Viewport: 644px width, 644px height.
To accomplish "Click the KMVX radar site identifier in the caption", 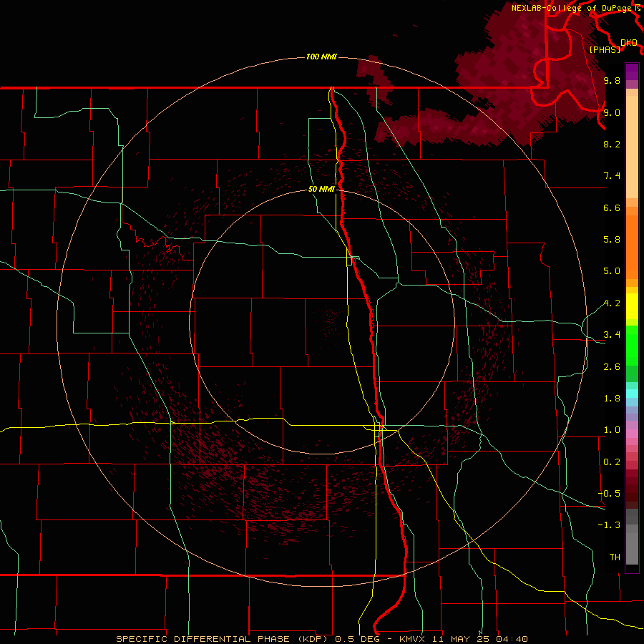I will 412,639.
